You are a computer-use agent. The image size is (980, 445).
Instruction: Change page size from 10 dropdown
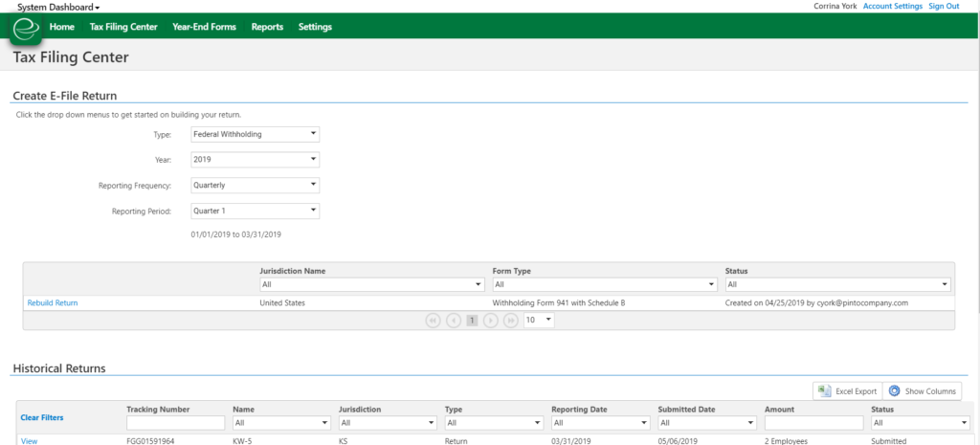tap(538, 321)
